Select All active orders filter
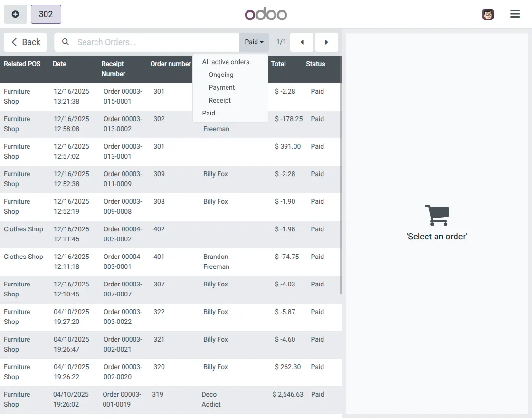This screenshot has width=532, height=418. (225, 62)
